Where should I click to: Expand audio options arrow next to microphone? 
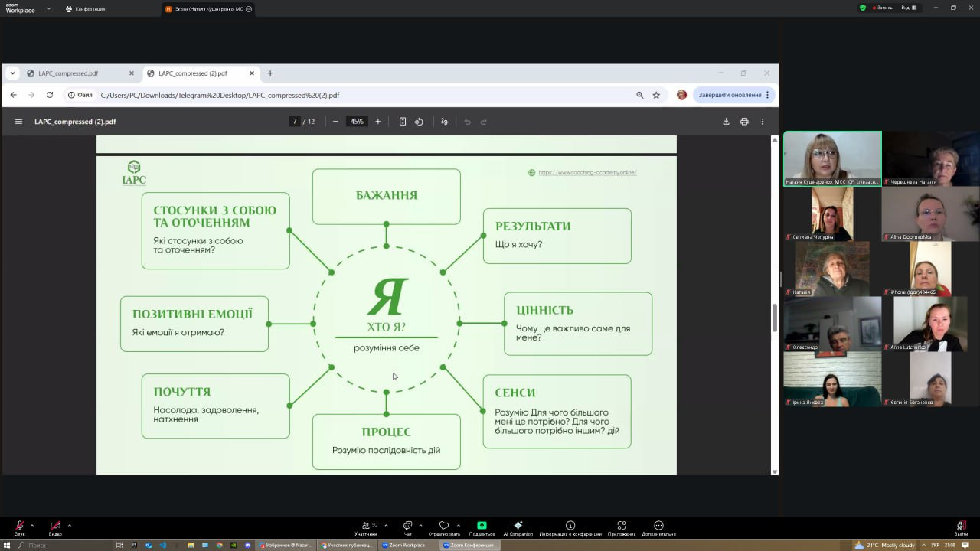point(32,525)
